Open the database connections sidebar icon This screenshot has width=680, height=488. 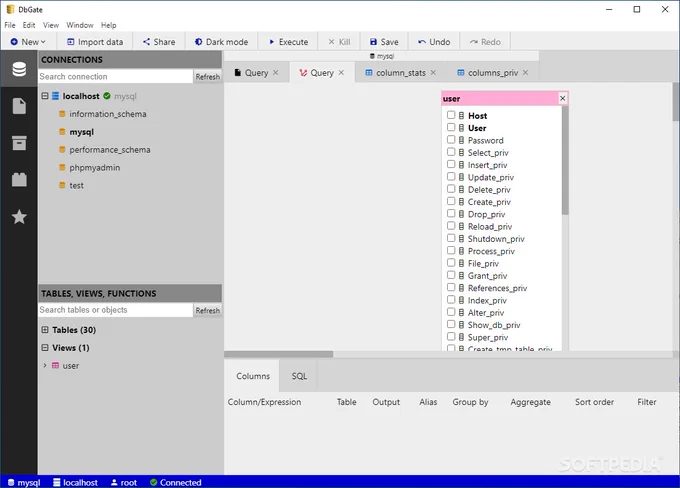19,69
